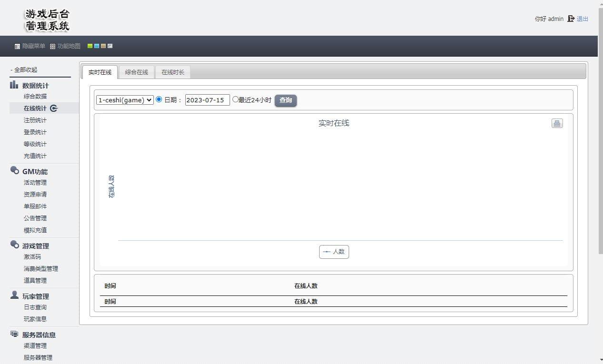
Task: Click the 隐藏菜单 hide menu icon
Action: [18, 47]
